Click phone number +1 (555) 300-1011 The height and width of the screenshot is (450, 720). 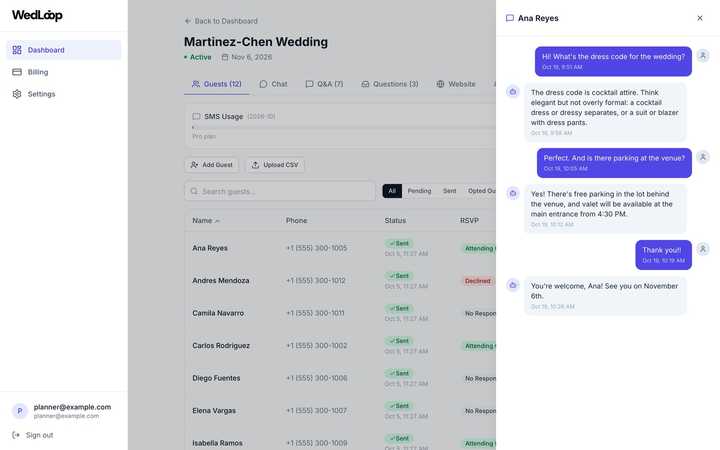315,313
